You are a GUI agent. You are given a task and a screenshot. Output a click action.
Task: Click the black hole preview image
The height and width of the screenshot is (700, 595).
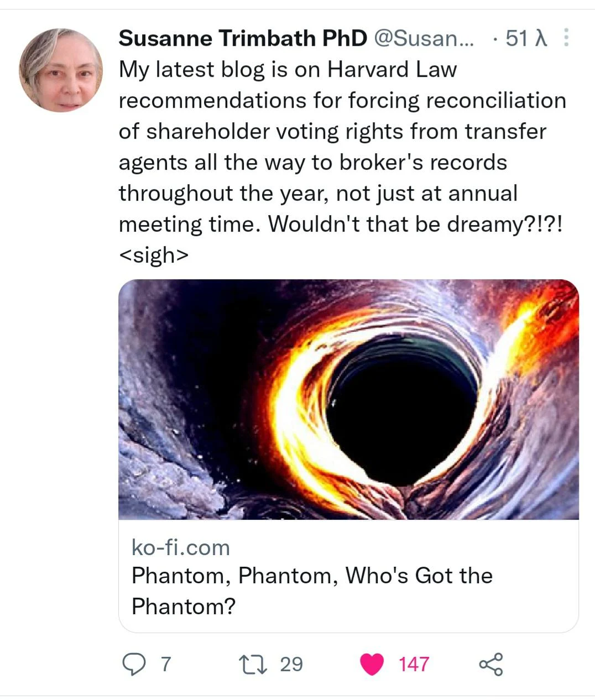coord(347,400)
